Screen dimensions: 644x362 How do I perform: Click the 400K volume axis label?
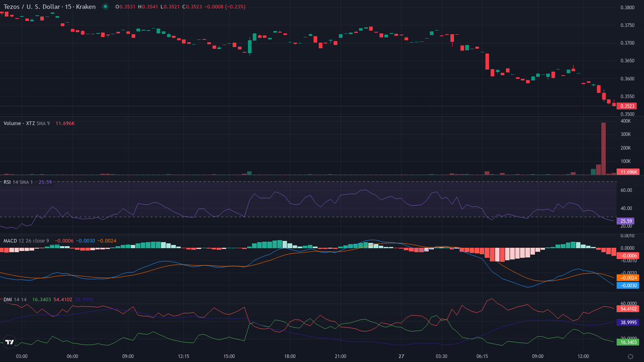coord(627,121)
